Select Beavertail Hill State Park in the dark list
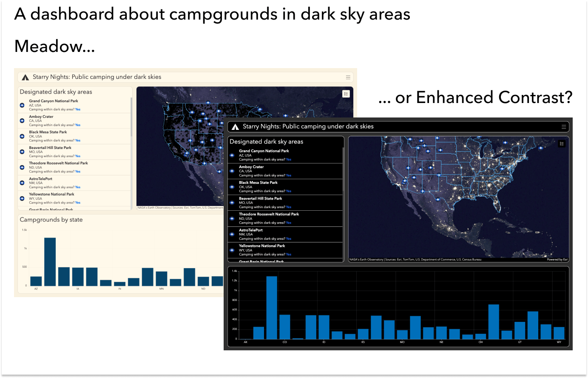588x378 pixels. point(285,203)
